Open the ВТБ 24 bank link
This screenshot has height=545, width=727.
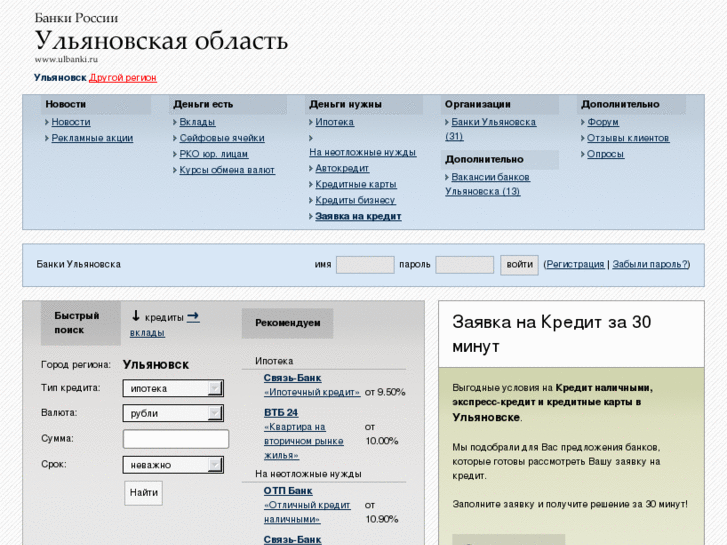[280, 412]
